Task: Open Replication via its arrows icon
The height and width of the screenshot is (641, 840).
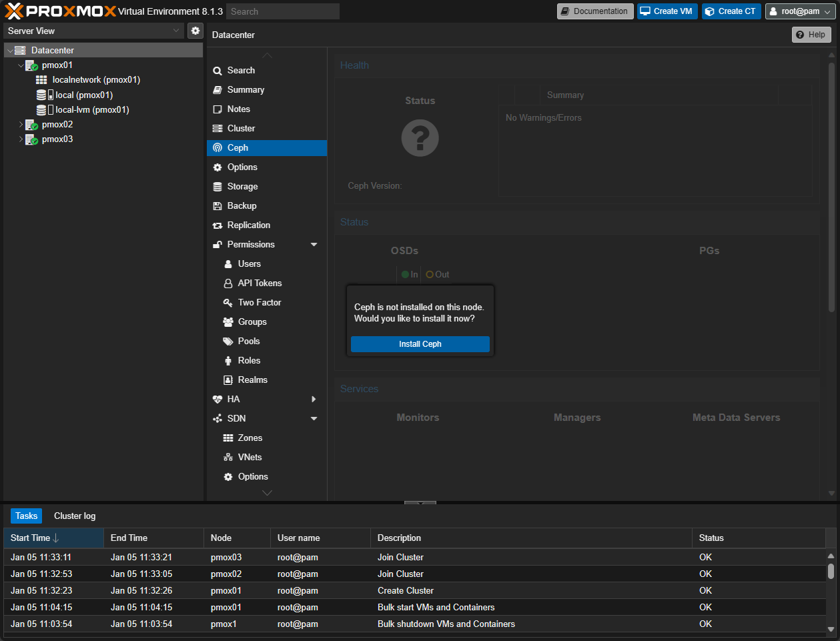Action: coord(218,225)
